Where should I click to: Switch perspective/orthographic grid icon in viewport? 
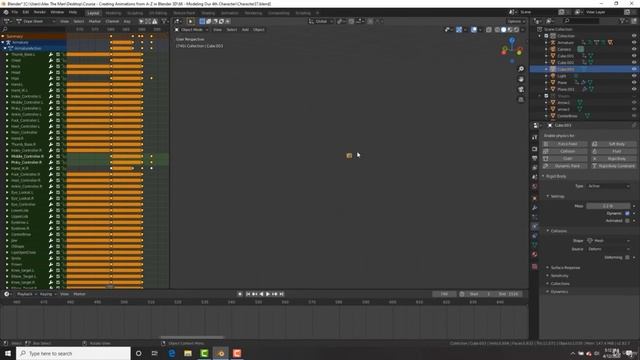521,100
